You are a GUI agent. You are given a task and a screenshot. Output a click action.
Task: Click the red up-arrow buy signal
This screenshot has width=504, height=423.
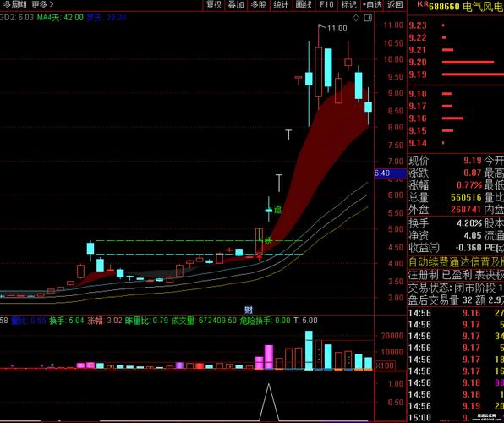click(x=260, y=257)
